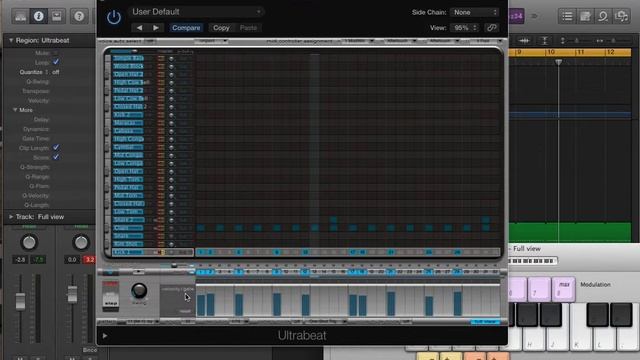Toggle the Inspector info button

38,16
